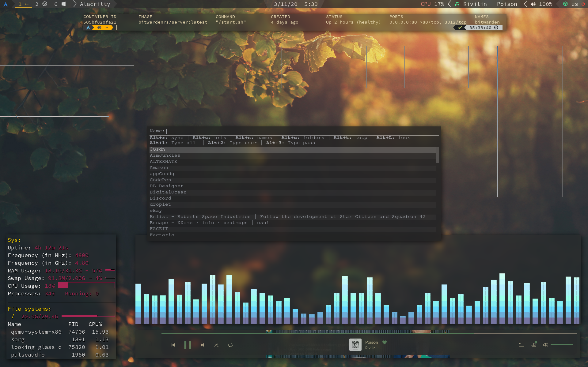This screenshot has height=367, width=588.
Task: Click the Alacritty window title
Action: pyautogui.click(x=95, y=4)
